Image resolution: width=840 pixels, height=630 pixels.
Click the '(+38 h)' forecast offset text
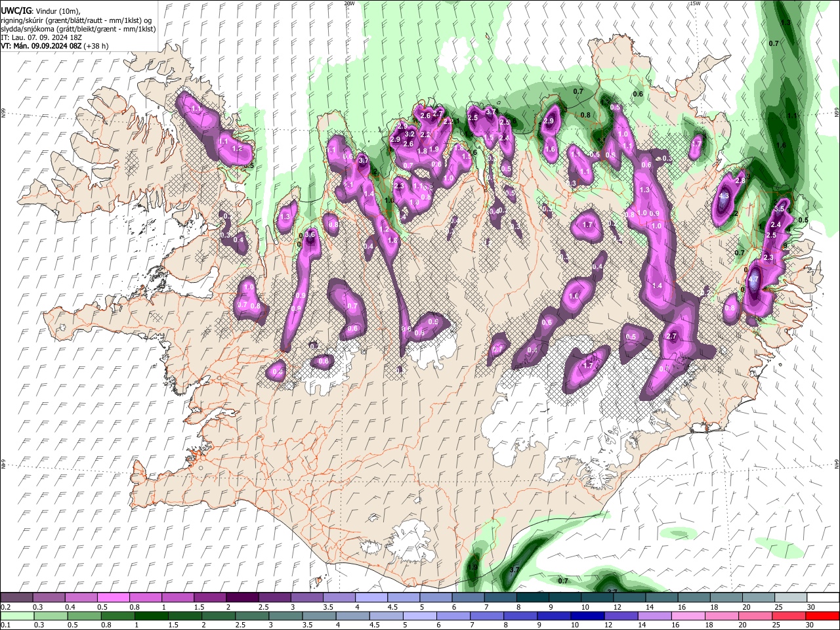point(96,46)
